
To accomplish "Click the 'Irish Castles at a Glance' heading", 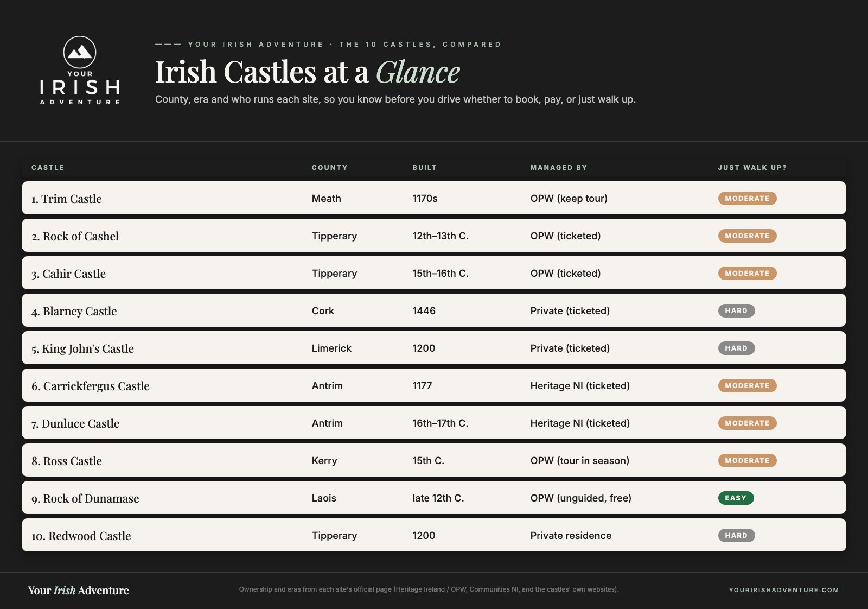I will [x=307, y=72].
